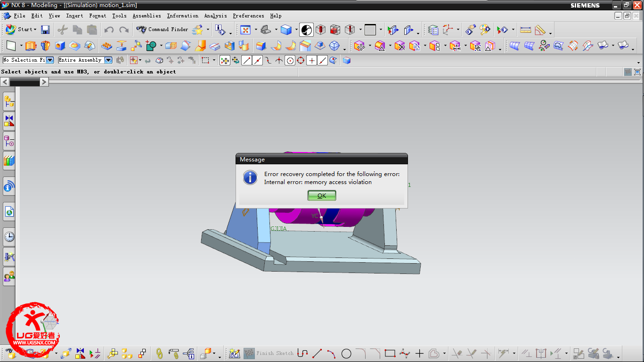Image resolution: width=644 pixels, height=362 pixels.
Task: Open the Start application dropdown
Action: (21, 29)
